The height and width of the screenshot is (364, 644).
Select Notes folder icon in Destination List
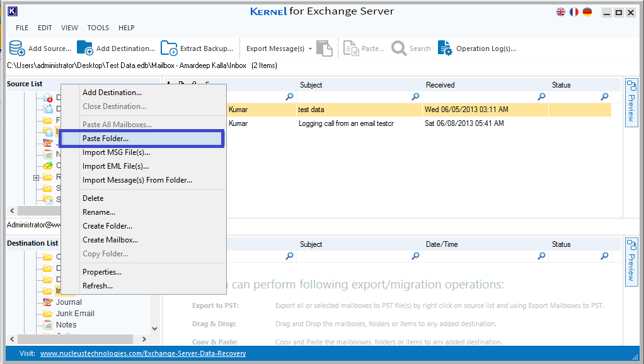48,325
